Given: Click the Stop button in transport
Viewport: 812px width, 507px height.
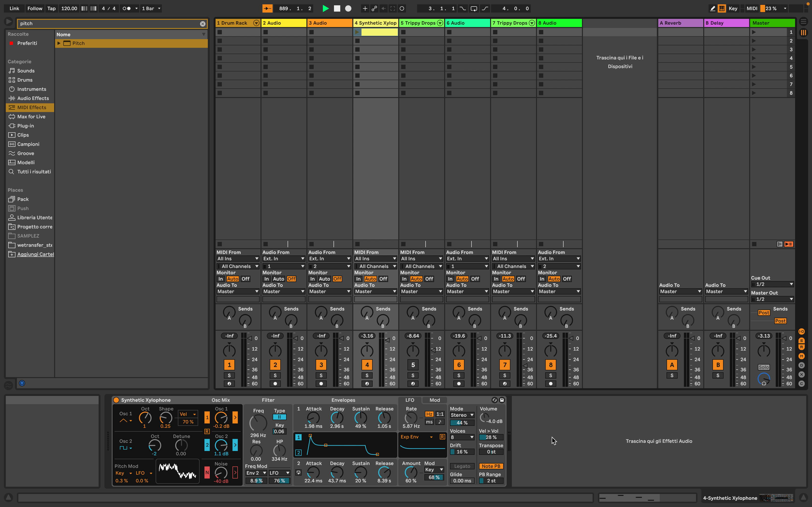Looking at the screenshot, I should [337, 8].
